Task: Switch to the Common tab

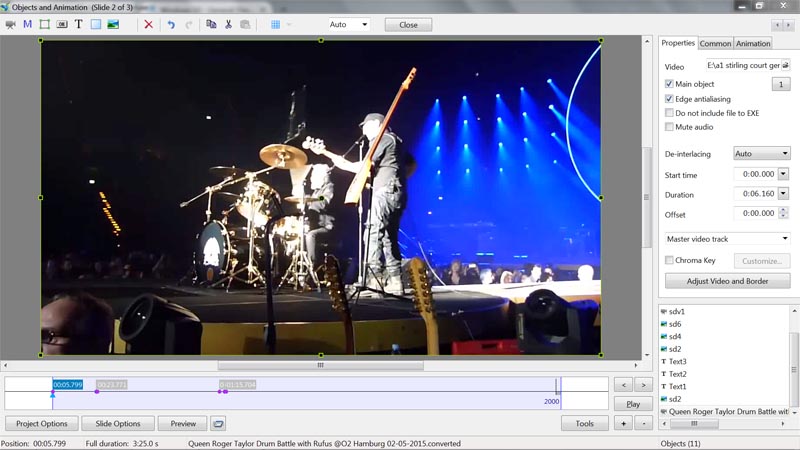Action: click(715, 43)
